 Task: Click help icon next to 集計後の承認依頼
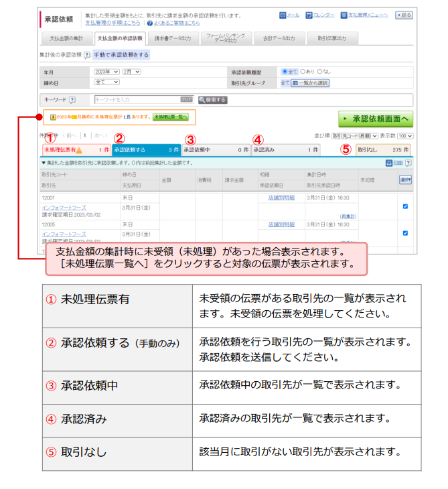86,55
